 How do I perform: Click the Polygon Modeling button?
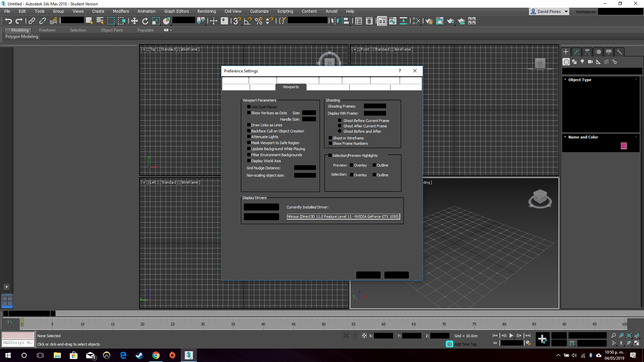[x=21, y=37]
